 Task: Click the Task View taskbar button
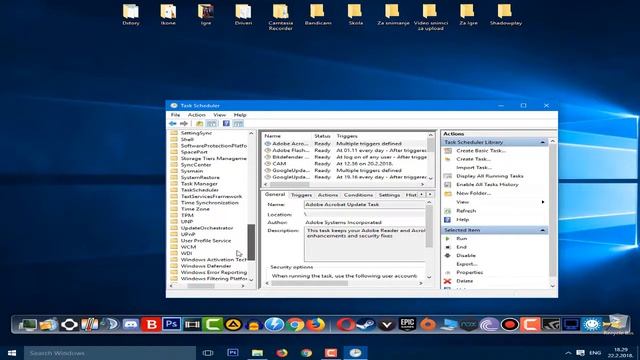(208, 353)
